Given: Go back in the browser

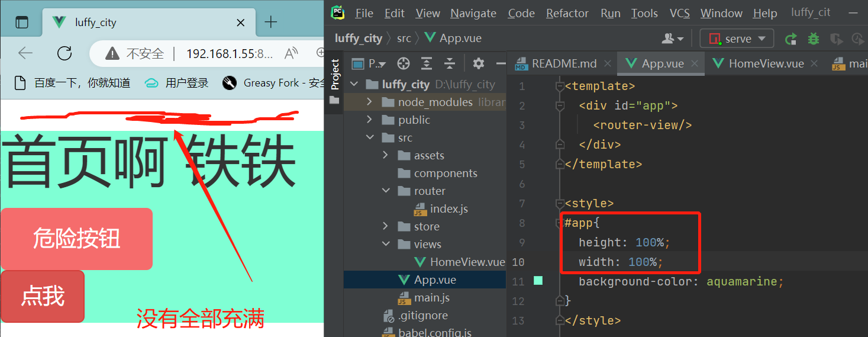Looking at the screenshot, I should 25,53.
